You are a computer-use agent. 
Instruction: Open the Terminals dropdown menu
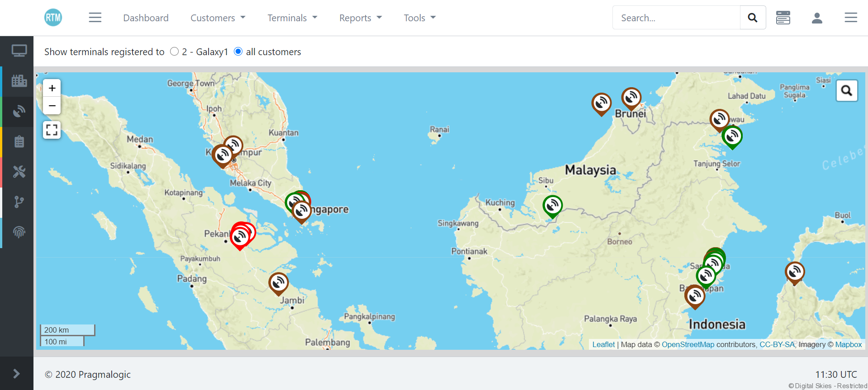pos(292,18)
